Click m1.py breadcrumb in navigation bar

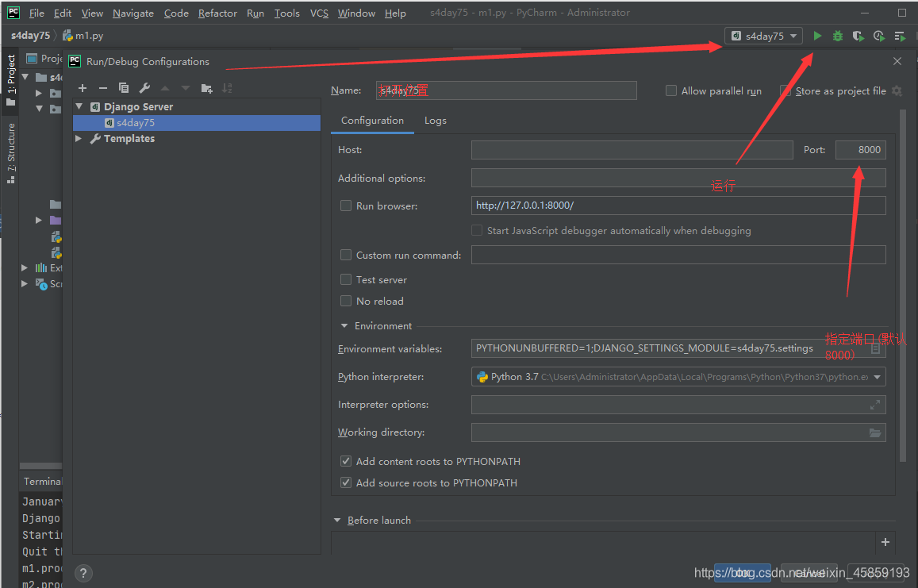point(84,36)
